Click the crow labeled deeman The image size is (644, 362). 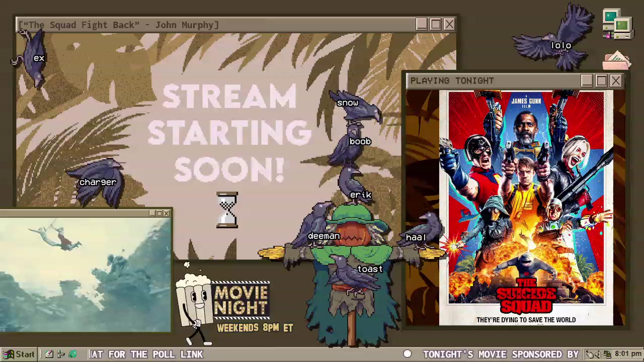314,225
